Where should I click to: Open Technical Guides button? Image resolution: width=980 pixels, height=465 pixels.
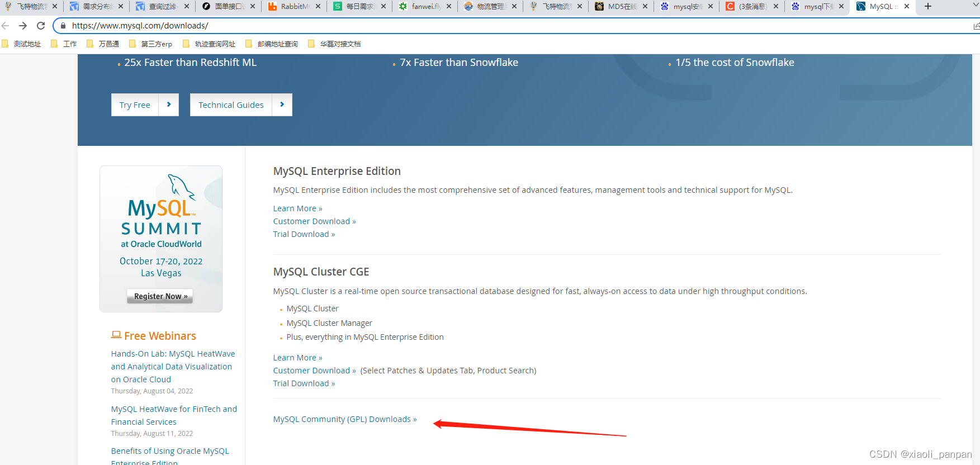(231, 105)
